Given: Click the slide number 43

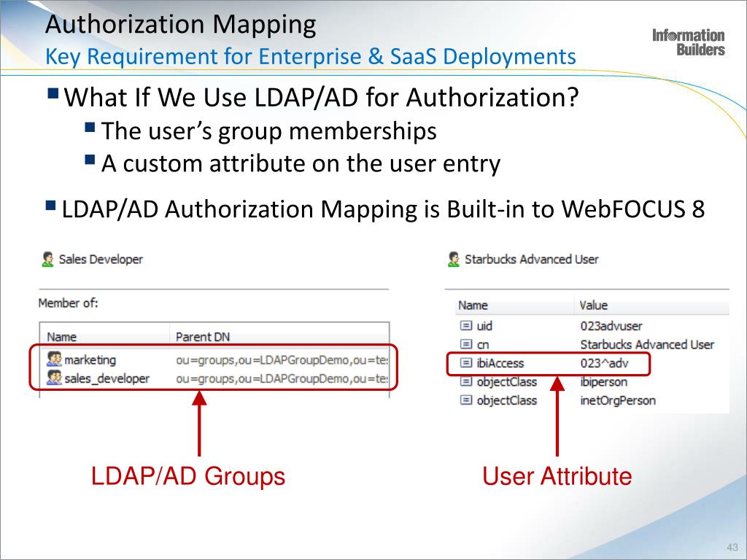Looking at the screenshot, I should (732, 547).
